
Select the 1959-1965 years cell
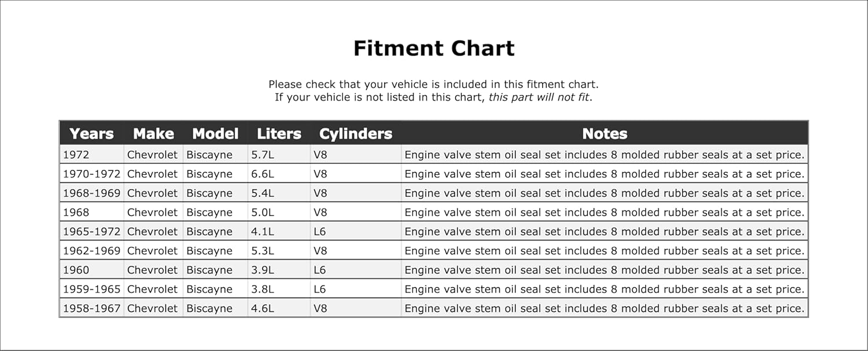pyautogui.click(x=91, y=289)
